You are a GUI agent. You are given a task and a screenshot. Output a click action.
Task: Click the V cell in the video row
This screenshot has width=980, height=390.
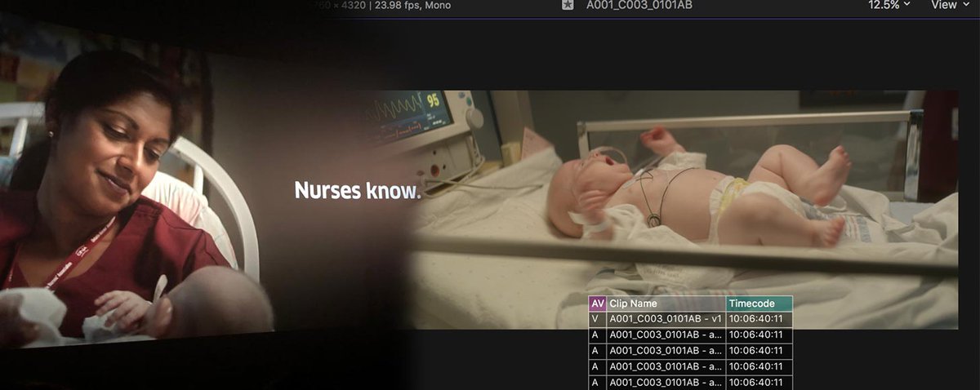pos(597,319)
